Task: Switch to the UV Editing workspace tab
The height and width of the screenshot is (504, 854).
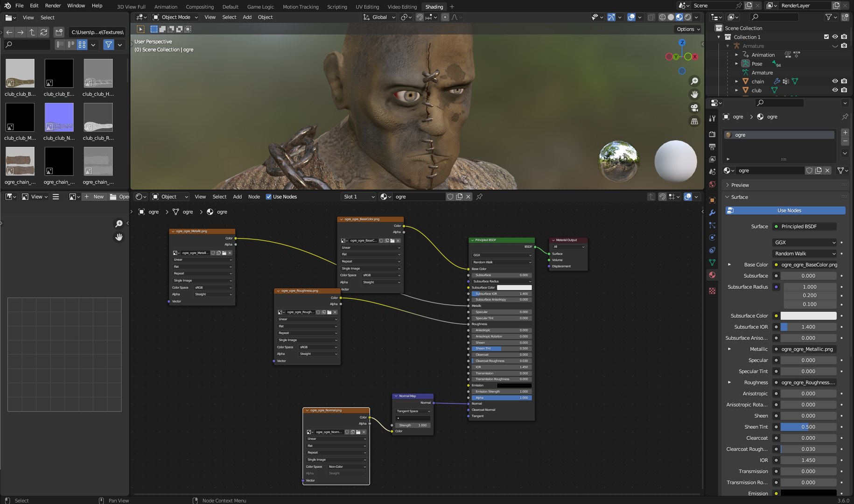Action: [367, 7]
